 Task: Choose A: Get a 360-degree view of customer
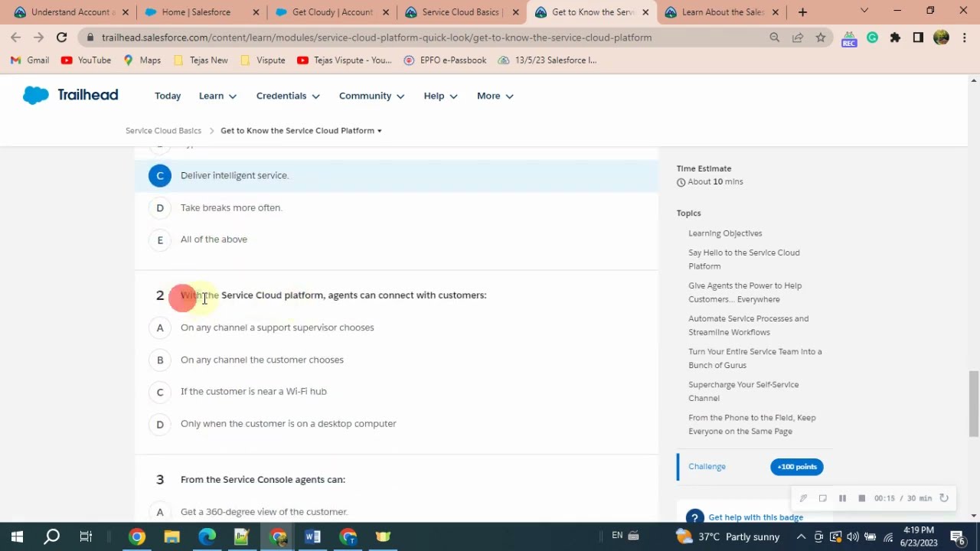pos(397,511)
